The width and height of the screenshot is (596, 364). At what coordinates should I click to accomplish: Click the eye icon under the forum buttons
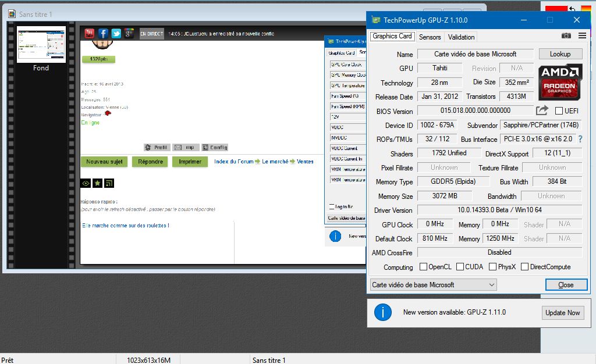[86, 183]
